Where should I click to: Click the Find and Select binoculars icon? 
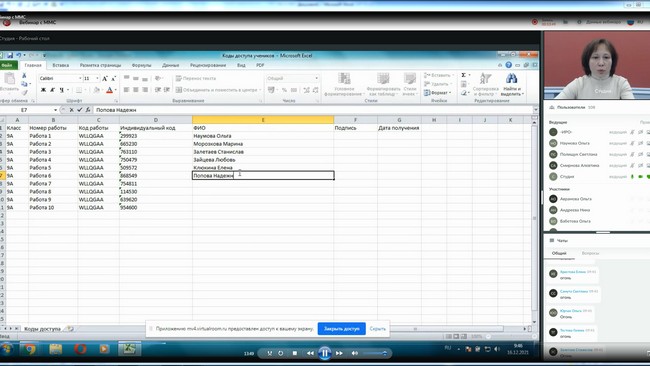point(512,78)
